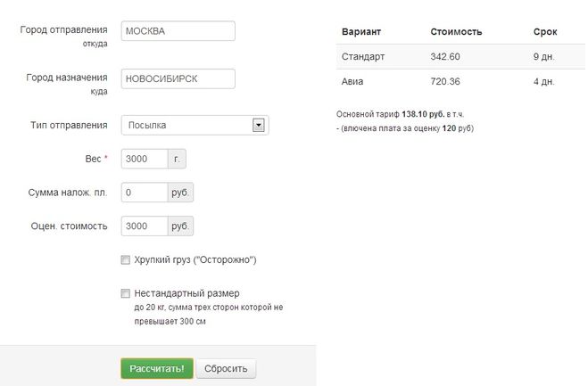Click the г. unit beside weight field

(177, 159)
